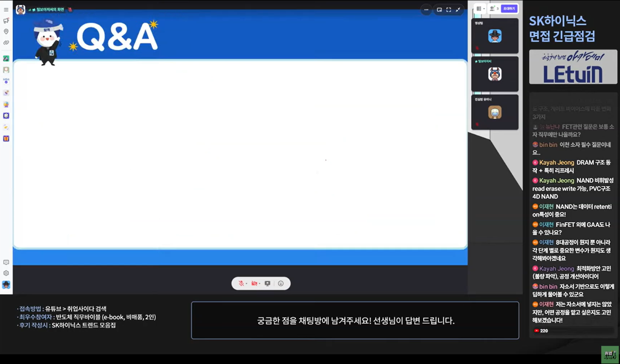Open the yellow swirl app icon in the sidebar
The image size is (620, 364).
coord(6,127)
